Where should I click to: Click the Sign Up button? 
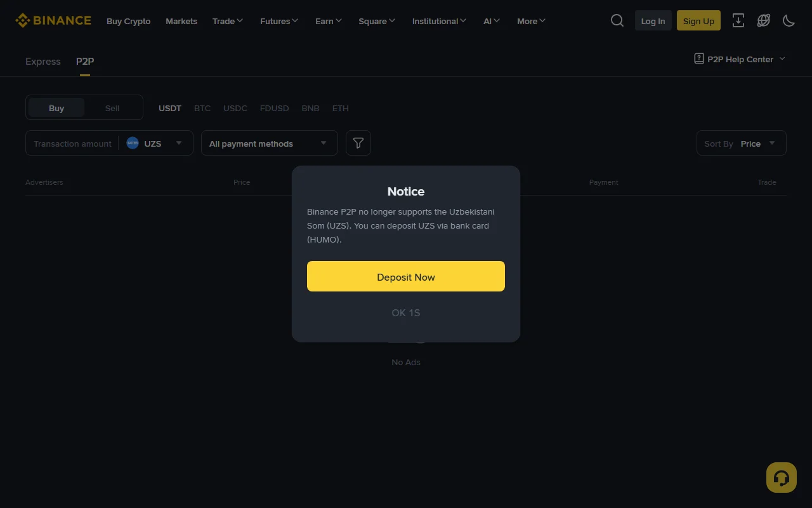pos(698,20)
